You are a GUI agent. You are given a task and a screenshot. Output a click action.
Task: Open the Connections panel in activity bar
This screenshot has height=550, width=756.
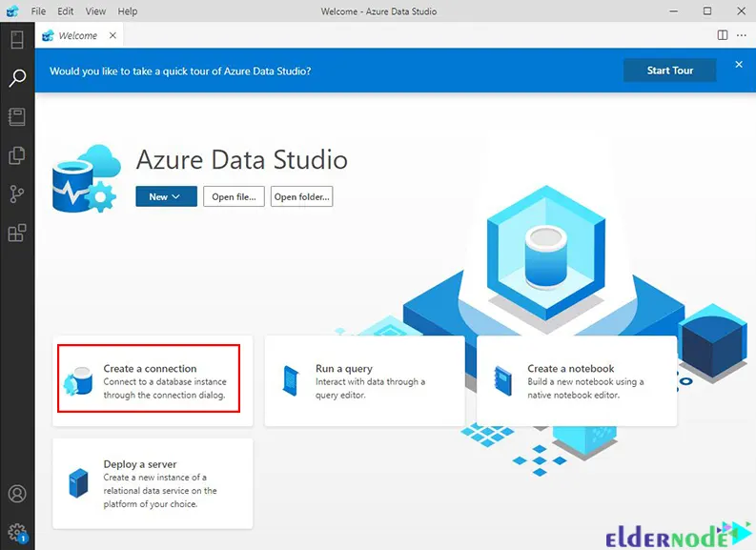tap(16, 40)
